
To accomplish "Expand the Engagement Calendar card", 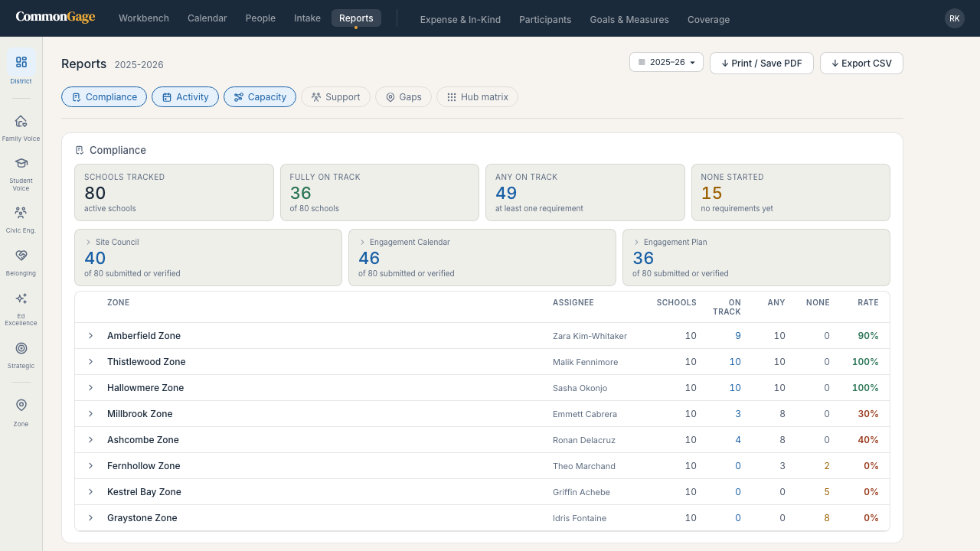I will click(x=482, y=258).
